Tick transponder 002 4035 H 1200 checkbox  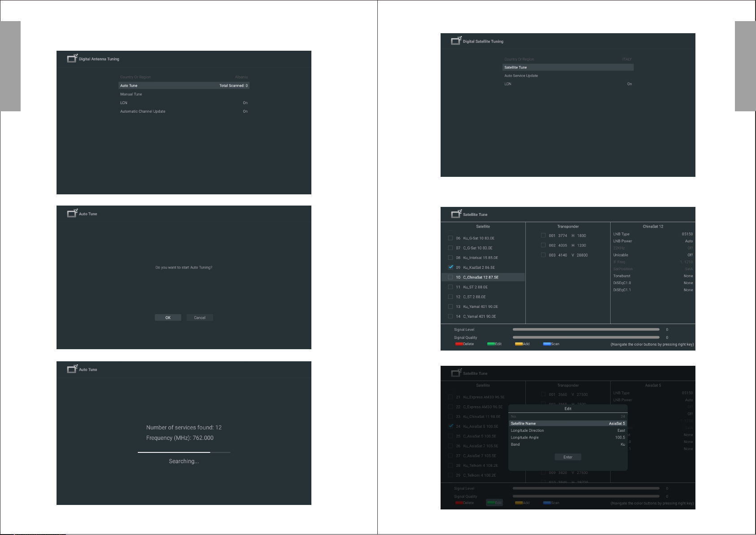[543, 245]
